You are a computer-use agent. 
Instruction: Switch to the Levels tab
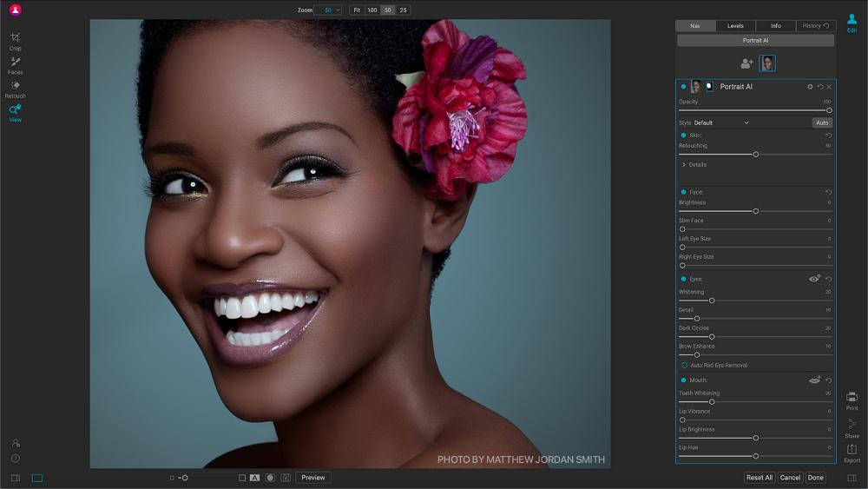pyautogui.click(x=735, y=26)
